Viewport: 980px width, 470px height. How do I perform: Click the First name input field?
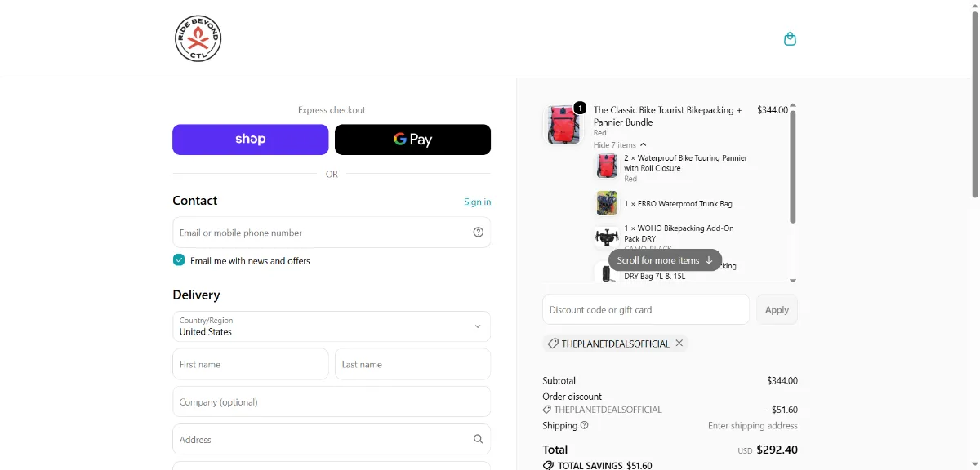coord(251,365)
